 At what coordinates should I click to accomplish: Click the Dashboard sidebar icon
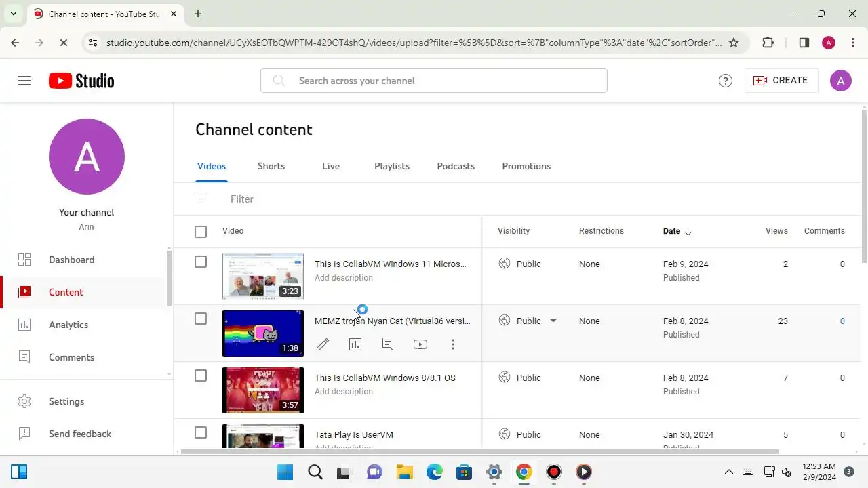(x=24, y=260)
